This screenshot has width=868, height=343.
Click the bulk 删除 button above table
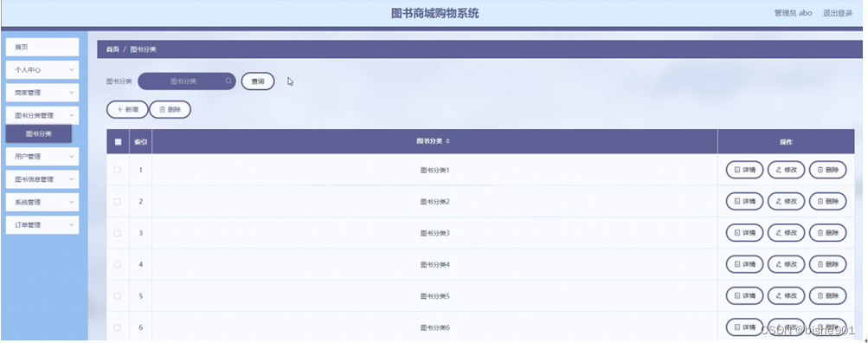pos(170,110)
